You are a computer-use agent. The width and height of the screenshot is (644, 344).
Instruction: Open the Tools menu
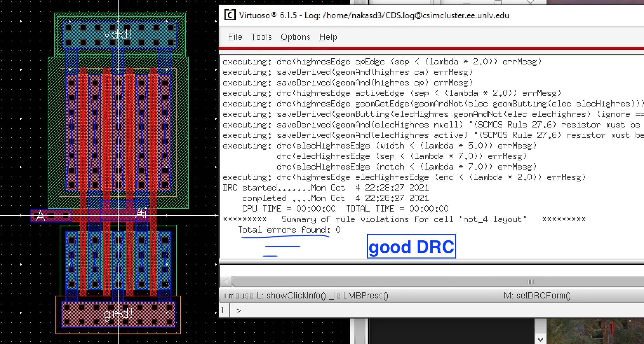coord(261,37)
